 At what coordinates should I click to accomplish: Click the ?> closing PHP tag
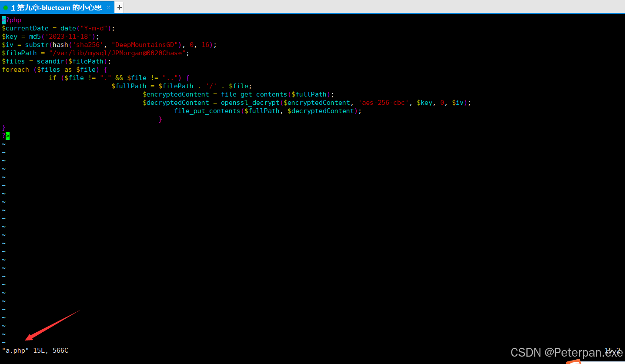pyautogui.click(x=6, y=136)
